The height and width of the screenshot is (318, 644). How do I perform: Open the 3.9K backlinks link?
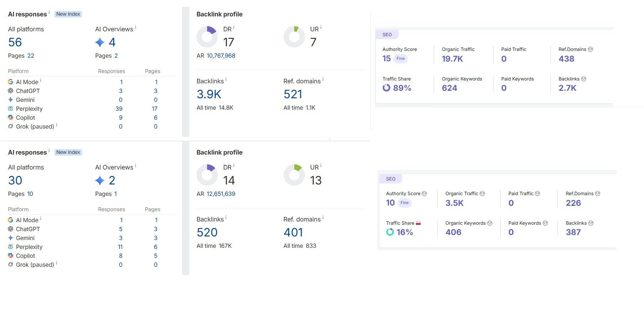pos(209,94)
